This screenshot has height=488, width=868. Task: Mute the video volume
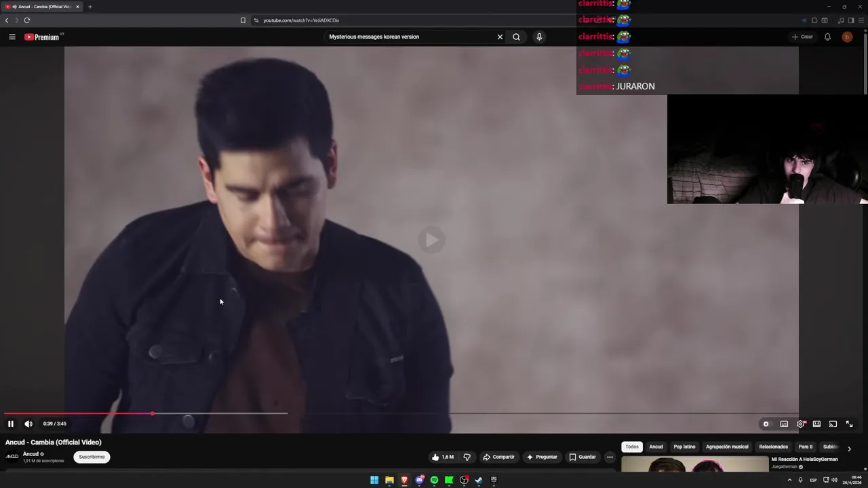pos(28,424)
